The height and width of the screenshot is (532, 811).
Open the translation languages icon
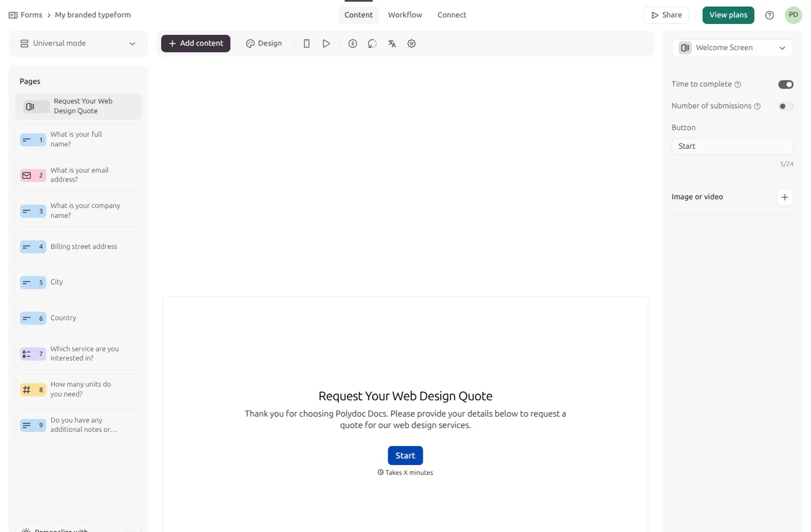[x=392, y=43]
